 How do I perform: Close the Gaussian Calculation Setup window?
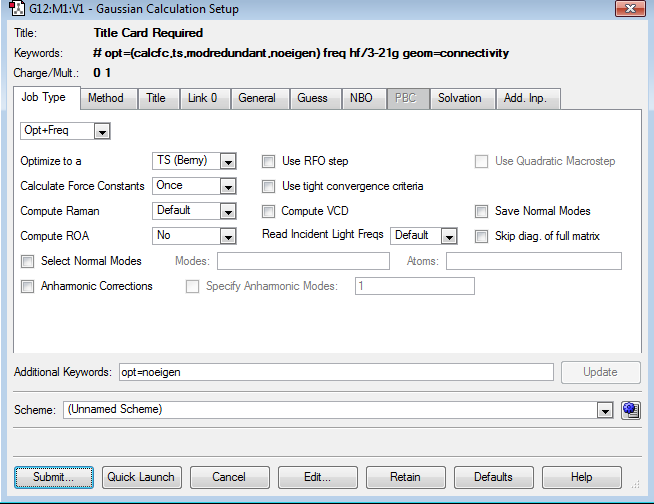631,8
